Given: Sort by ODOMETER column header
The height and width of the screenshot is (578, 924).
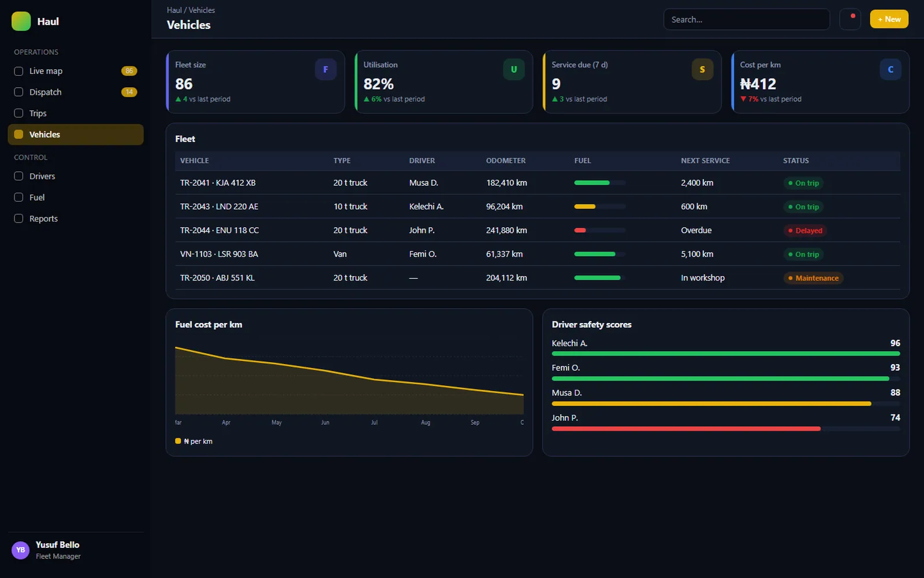Looking at the screenshot, I should [506, 161].
